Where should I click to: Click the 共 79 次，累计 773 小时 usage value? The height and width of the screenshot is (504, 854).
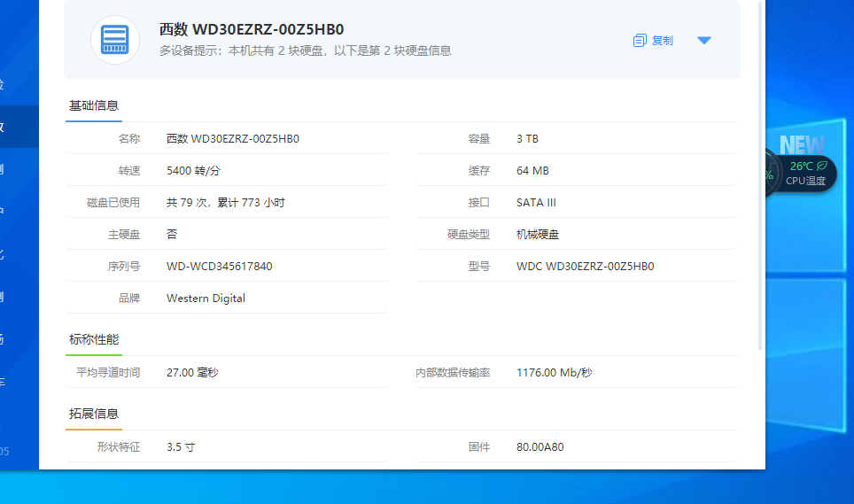(x=226, y=203)
